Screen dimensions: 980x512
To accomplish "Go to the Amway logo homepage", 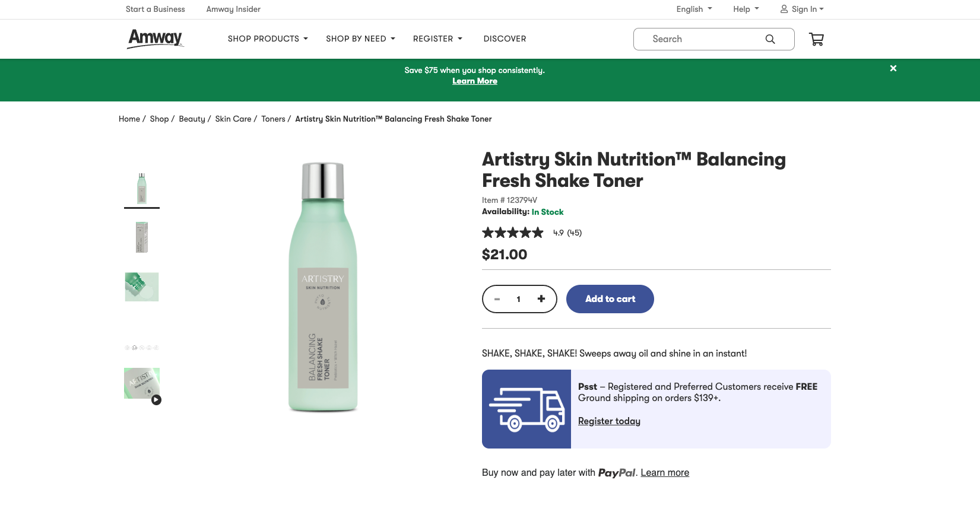I will 156,39.
